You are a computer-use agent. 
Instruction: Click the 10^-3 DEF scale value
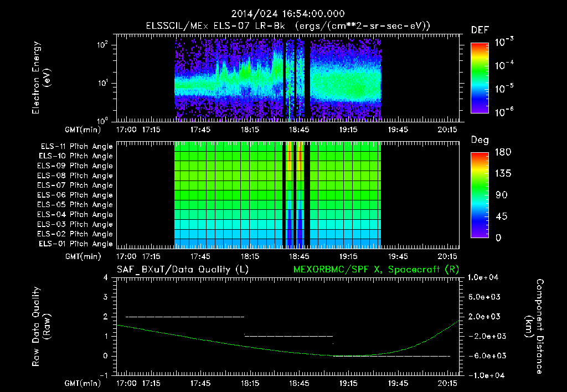[x=504, y=42]
